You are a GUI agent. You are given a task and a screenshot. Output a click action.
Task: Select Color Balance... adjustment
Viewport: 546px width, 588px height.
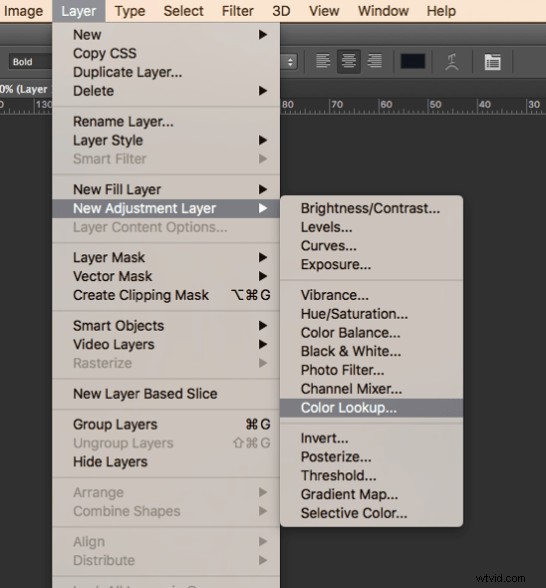click(x=372, y=333)
